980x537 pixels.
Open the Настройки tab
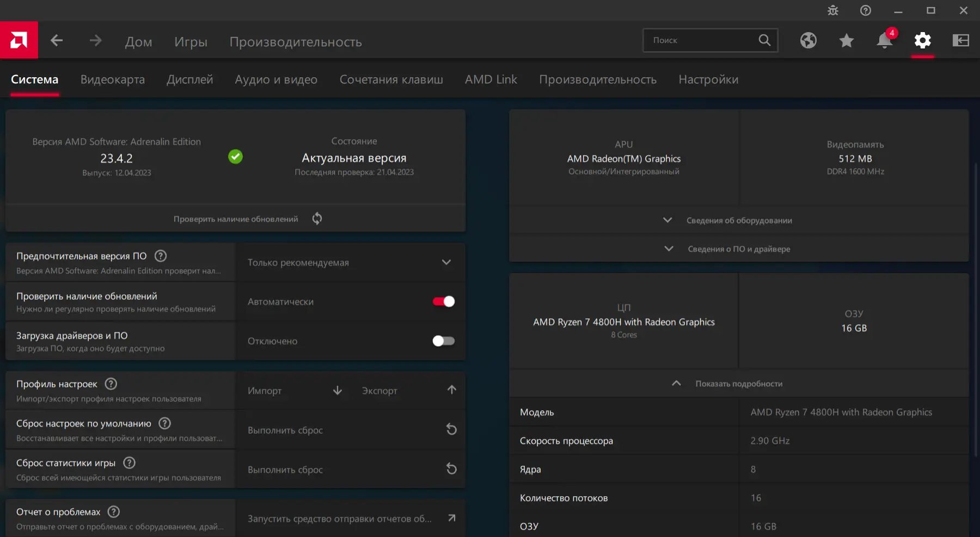point(708,79)
